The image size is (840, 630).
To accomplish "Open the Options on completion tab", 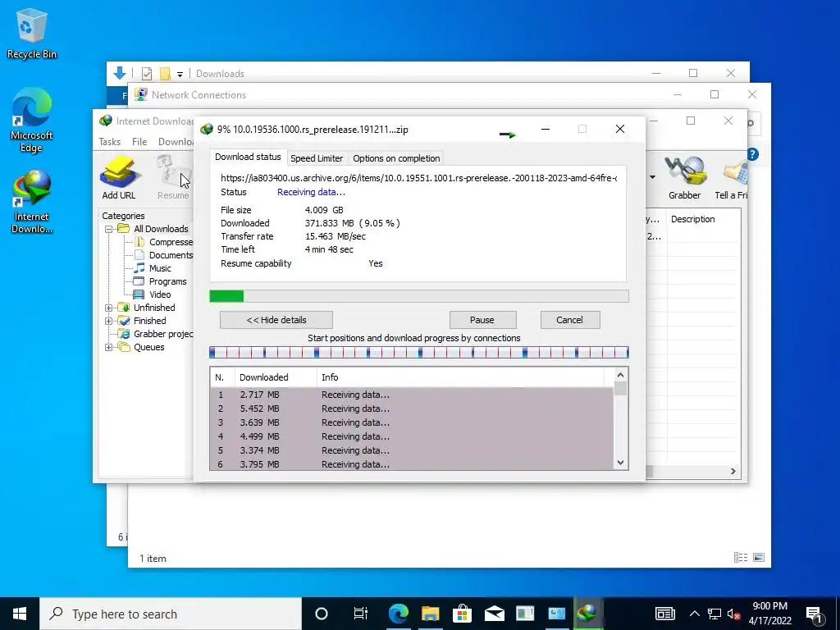I will click(396, 158).
